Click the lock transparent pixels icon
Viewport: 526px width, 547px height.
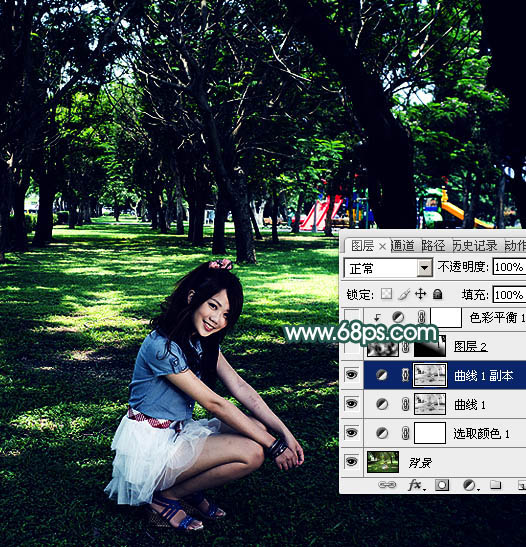(x=386, y=294)
